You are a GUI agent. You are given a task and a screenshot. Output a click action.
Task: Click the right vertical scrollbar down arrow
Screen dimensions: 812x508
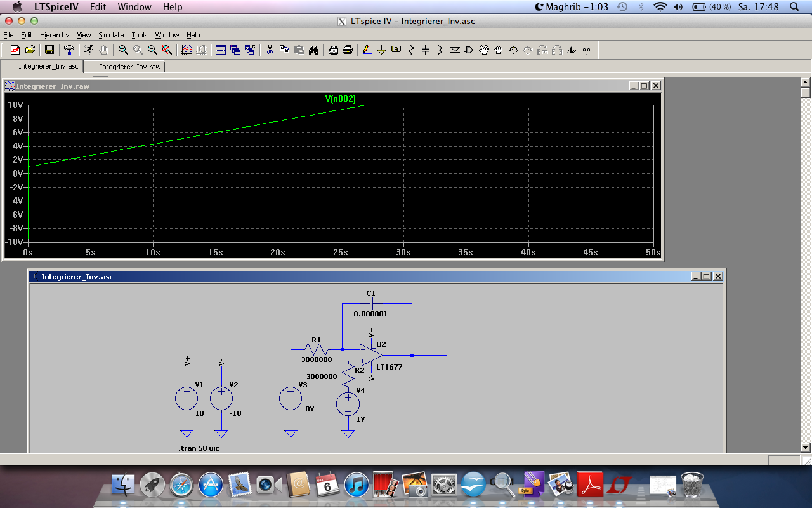pos(806,447)
